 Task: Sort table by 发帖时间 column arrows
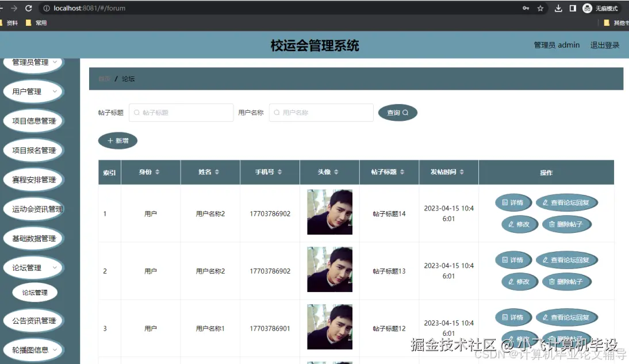coord(462,172)
